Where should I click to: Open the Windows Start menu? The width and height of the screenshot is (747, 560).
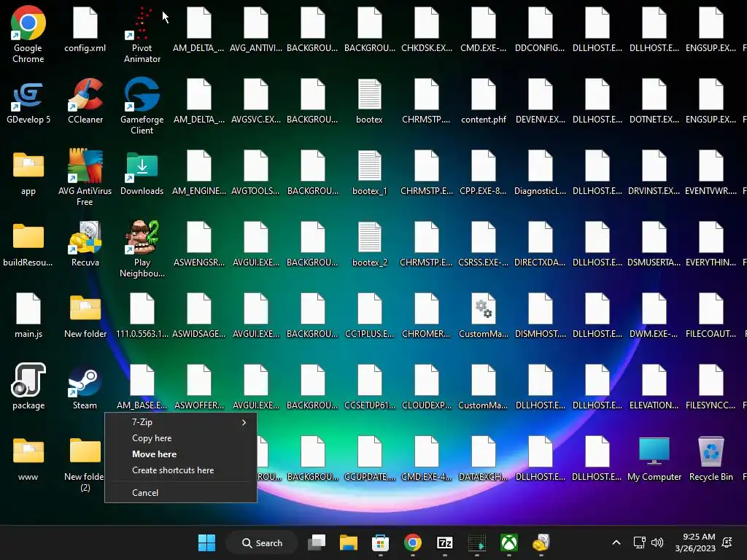206,542
